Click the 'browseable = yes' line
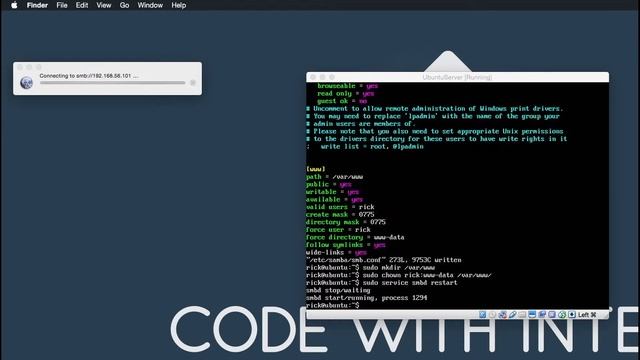This screenshot has width=640, height=360. [x=348, y=86]
